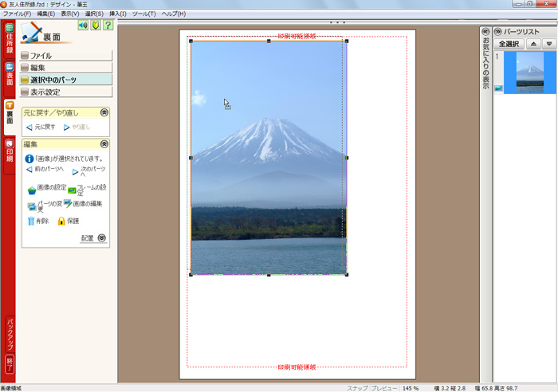Toggle スナップ in status bar
This screenshot has height=392, width=558.
pos(357,388)
